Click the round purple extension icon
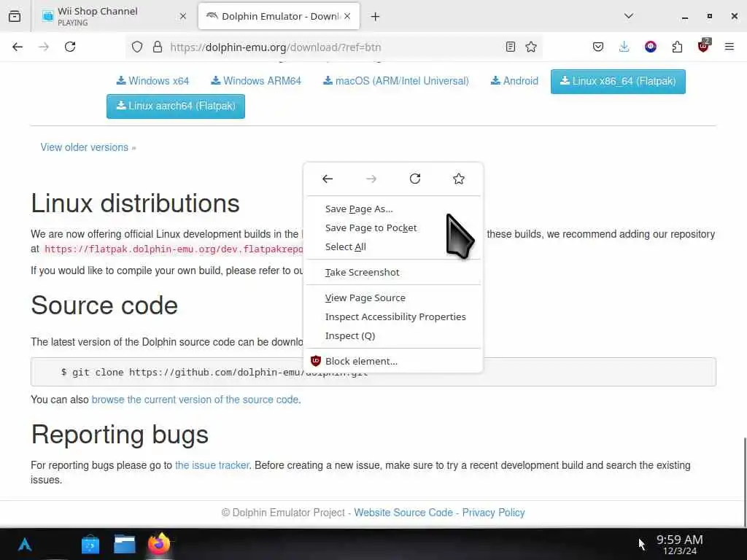 pos(650,47)
